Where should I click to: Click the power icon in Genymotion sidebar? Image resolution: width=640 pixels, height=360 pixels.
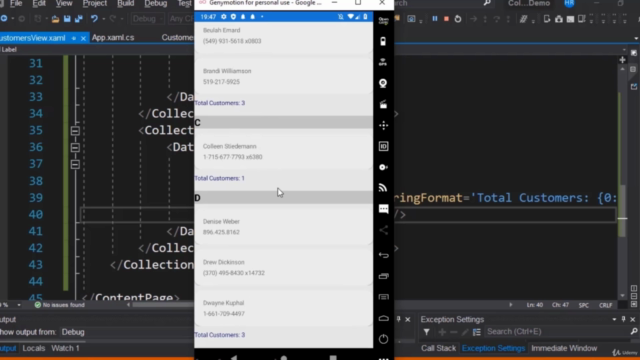pyautogui.click(x=383, y=339)
